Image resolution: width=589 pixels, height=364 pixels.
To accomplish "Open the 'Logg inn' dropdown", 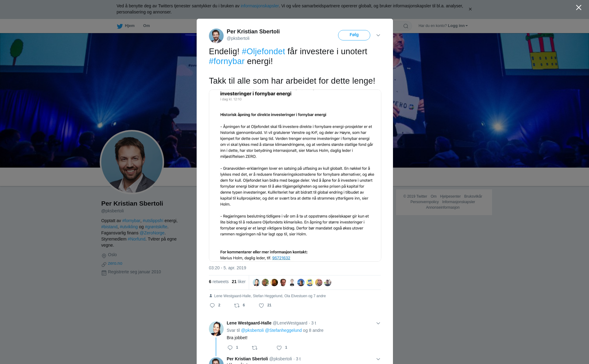I will pyautogui.click(x=458, y=26).
